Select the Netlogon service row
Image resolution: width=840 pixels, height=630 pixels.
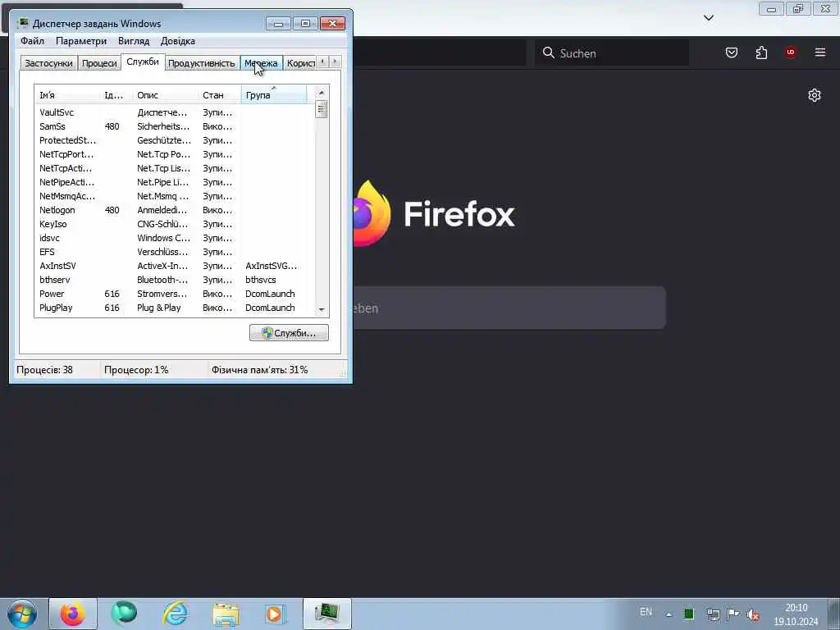175,210
